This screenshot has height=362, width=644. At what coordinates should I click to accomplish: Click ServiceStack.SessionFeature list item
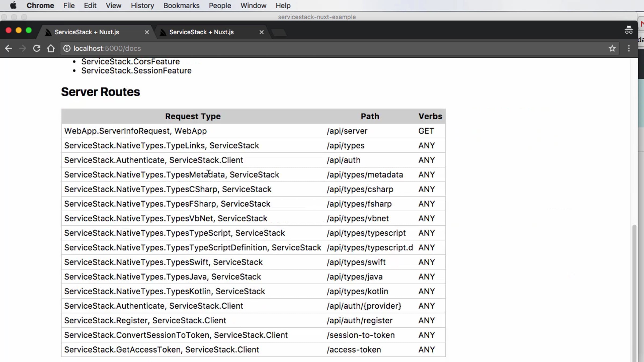[x=136, y=71]
